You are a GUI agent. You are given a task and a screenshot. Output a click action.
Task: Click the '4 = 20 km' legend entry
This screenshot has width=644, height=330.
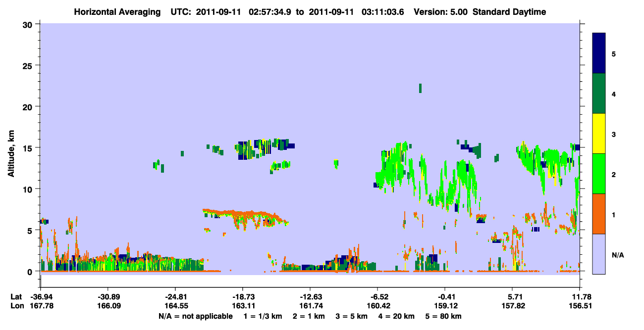[397, 316]
